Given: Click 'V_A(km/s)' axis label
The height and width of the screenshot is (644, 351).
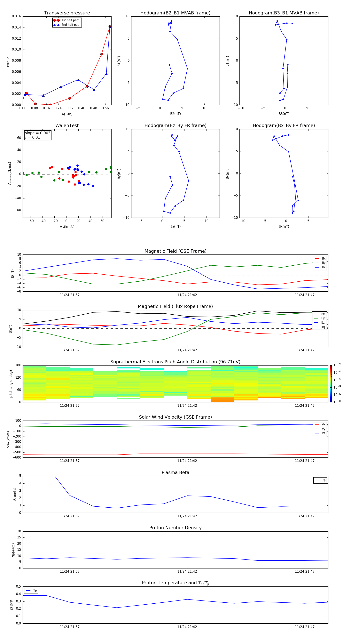Looking at the screenshot, I should 67,227.
